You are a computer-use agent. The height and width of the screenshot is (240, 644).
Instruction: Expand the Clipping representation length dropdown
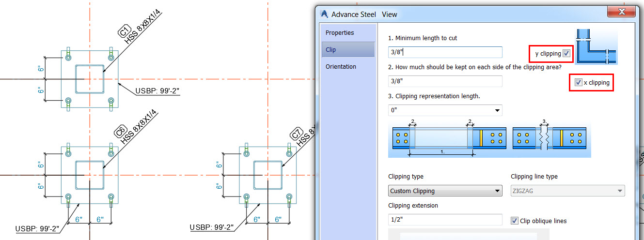point(498,110)
